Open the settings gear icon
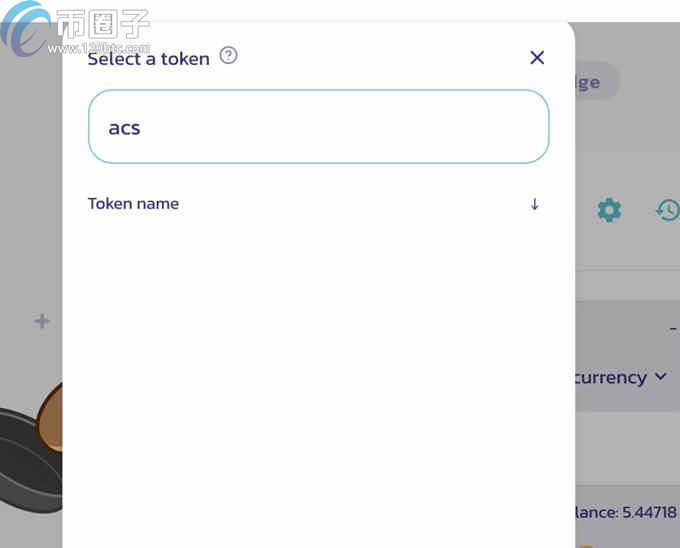 click(x=609, y=210)
